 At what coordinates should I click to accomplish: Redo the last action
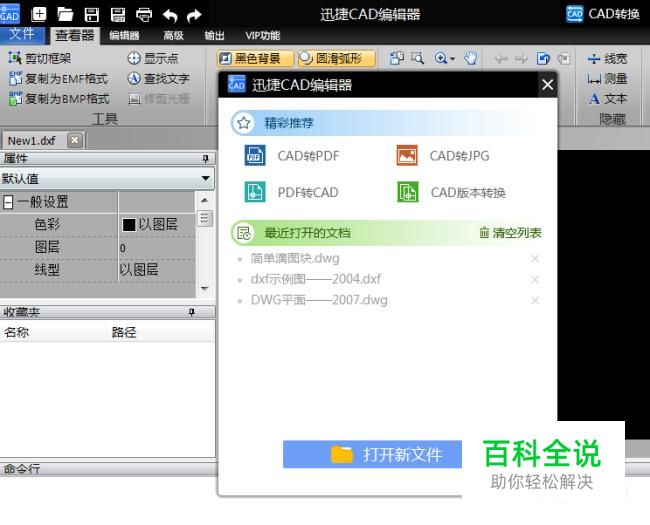[x=194, y=16]
